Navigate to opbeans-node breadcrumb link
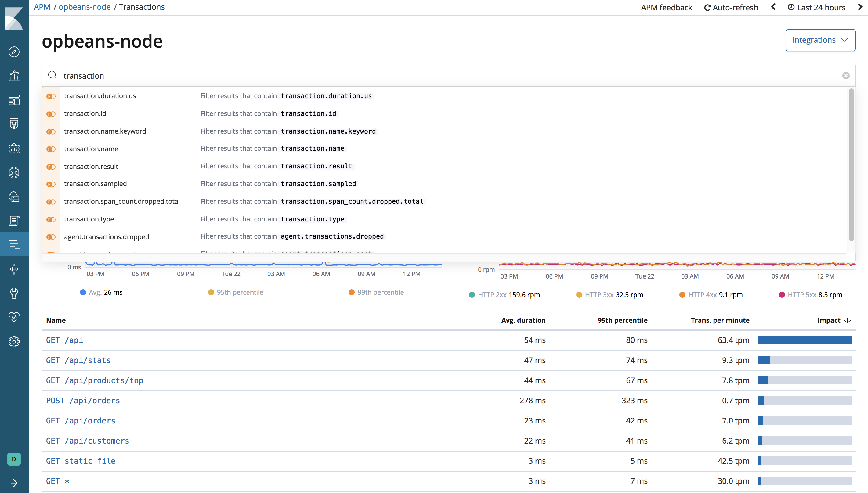Image resolution: width=868 pixels, height=493 pixels. tap(84, 6)
